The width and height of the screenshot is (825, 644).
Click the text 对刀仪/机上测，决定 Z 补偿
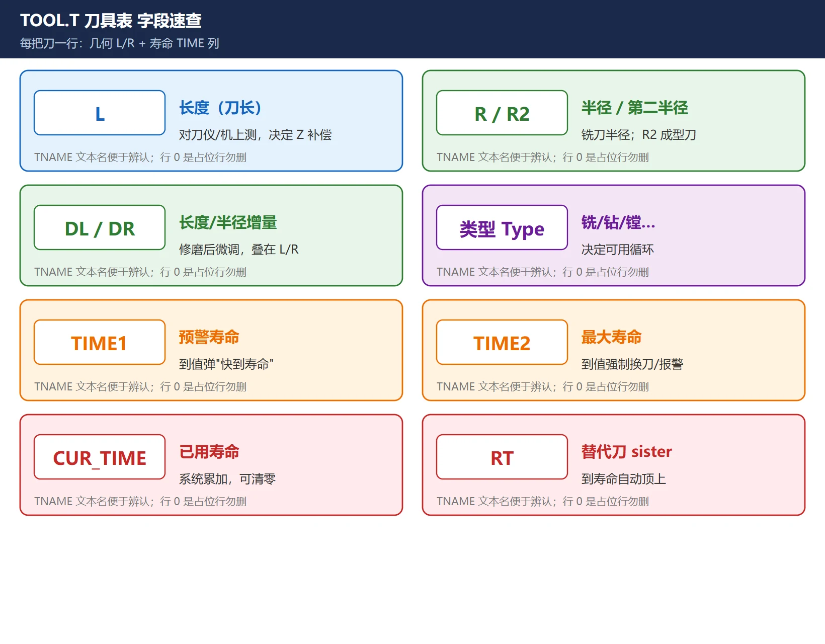[256, 135]
